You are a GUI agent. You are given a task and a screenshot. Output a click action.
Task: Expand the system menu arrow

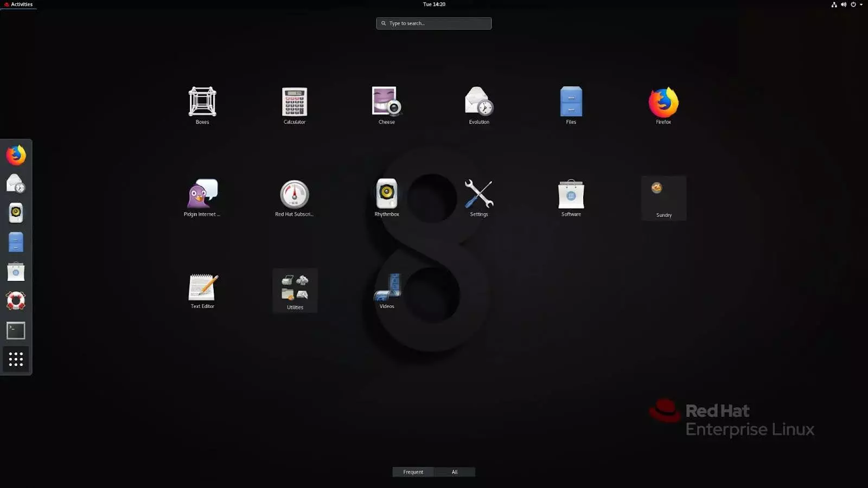click(861, 4)
